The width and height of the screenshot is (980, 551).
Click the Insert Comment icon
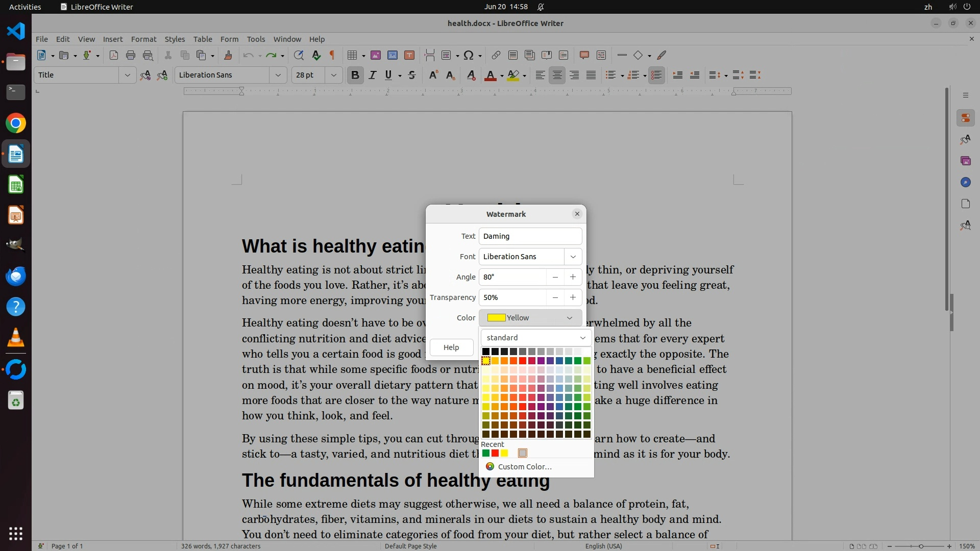tap(584, 55)
